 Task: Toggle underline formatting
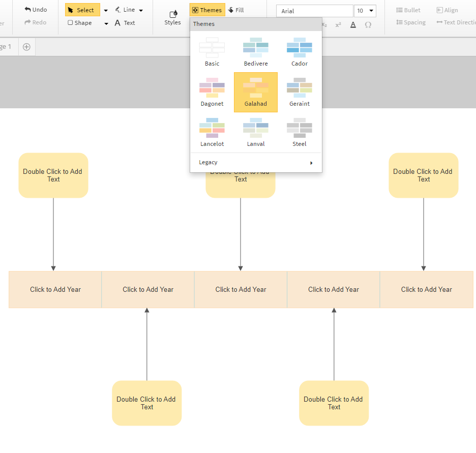tap(353, 24)
